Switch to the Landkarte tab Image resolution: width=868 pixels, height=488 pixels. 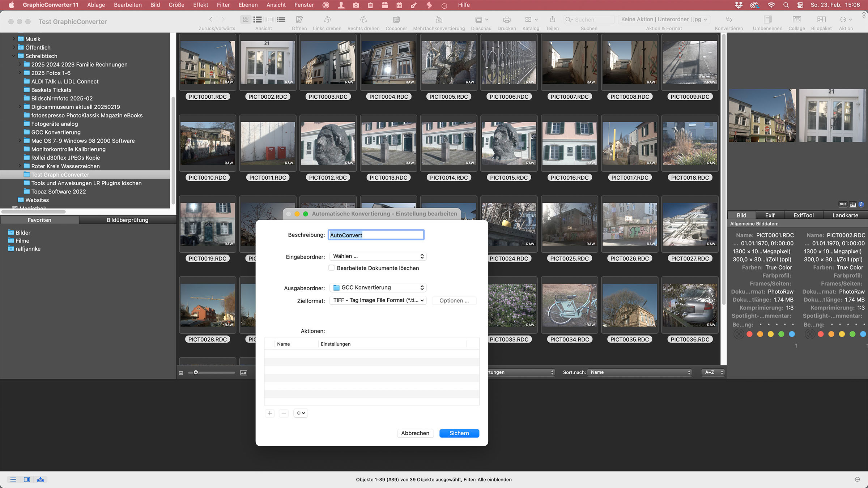click(x=845, y=215)
